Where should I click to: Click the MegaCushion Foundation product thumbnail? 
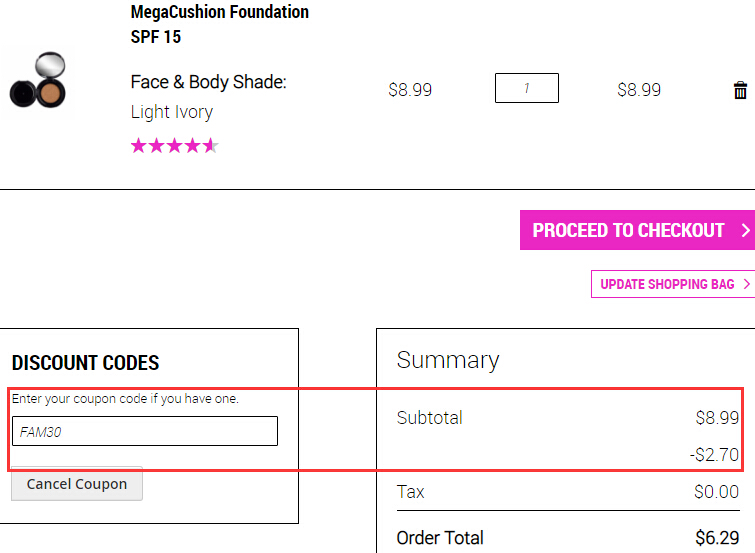click(38, 80)
